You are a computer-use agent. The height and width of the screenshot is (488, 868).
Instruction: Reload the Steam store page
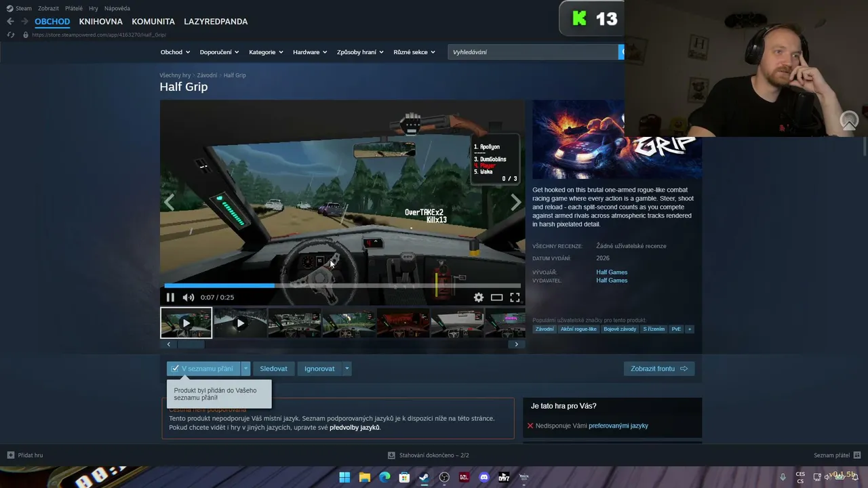pyautogui.click(x=10, y=35)
